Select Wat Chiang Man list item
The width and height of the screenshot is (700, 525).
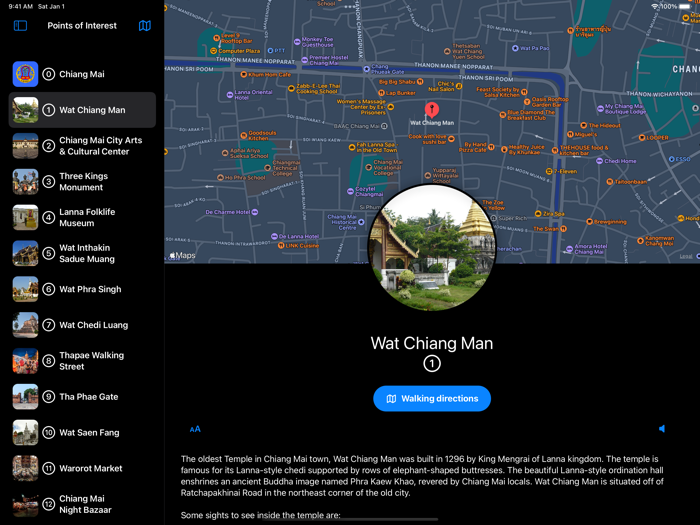[82, 110]
